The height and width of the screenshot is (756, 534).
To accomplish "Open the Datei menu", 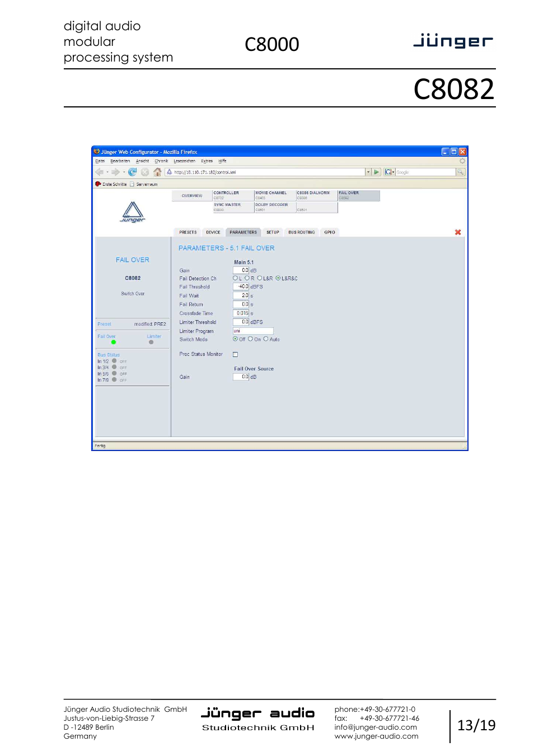I will (x=100, y=161).
